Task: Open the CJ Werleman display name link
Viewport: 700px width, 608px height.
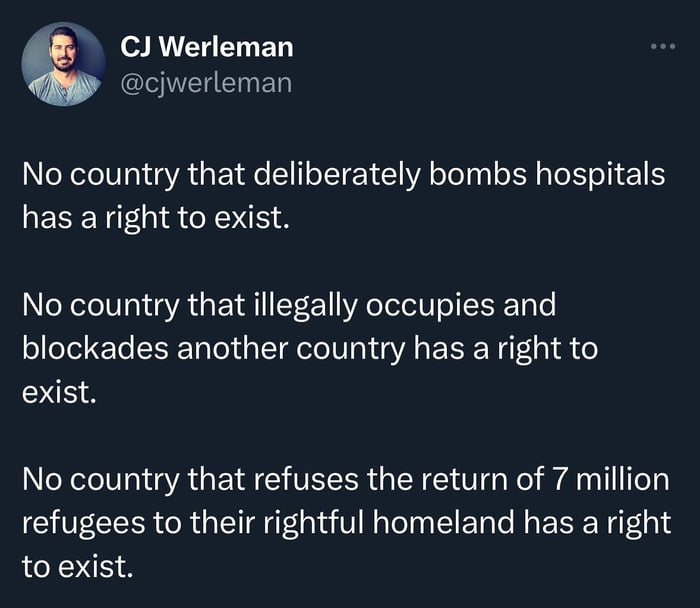Action: pyautogui.click(x=206, y=46)
